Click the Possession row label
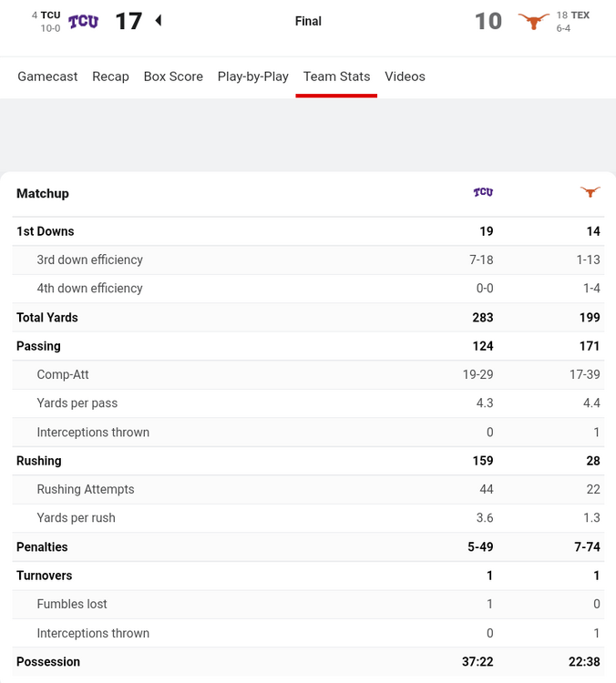Viewport: 616px width, 683px height. click(x=48, y=662)
